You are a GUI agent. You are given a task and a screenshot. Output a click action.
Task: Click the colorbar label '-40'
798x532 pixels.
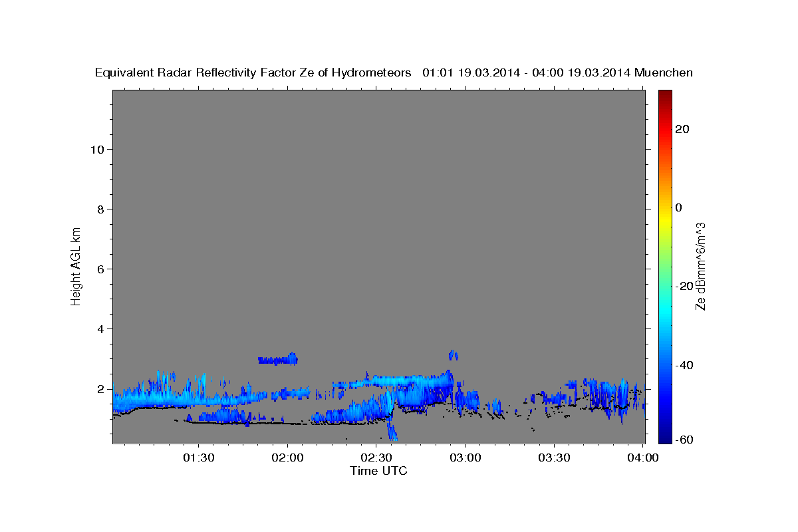[x=684, y=365]
